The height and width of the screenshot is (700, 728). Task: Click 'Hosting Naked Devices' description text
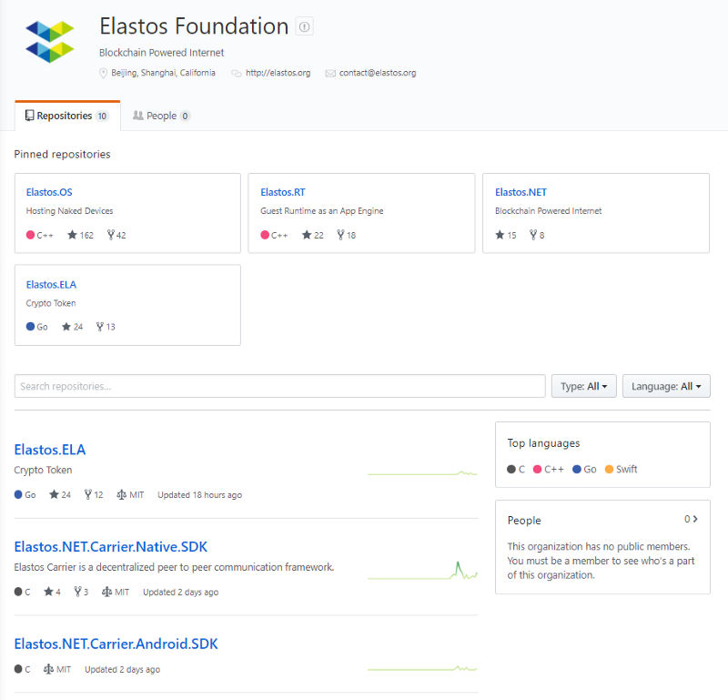pyautogui.click(x=70, y=211)
